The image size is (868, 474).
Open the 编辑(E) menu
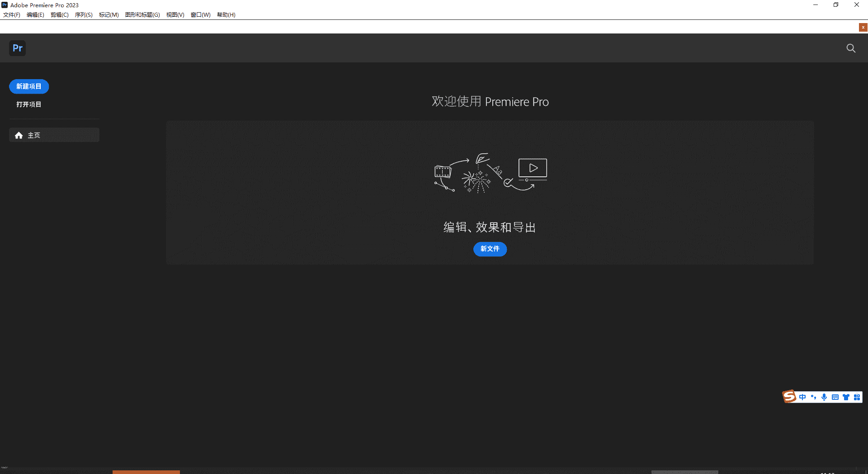pos(35,15)
